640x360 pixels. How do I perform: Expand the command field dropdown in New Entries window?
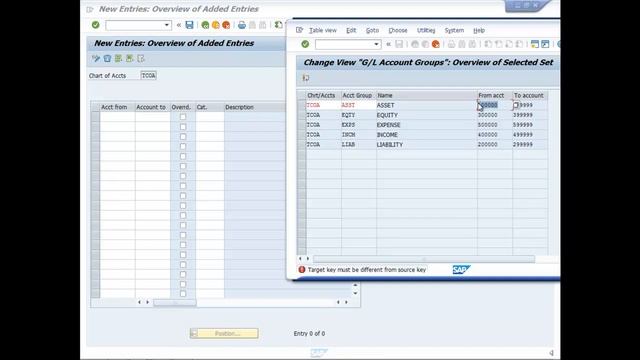coord(167,25)
